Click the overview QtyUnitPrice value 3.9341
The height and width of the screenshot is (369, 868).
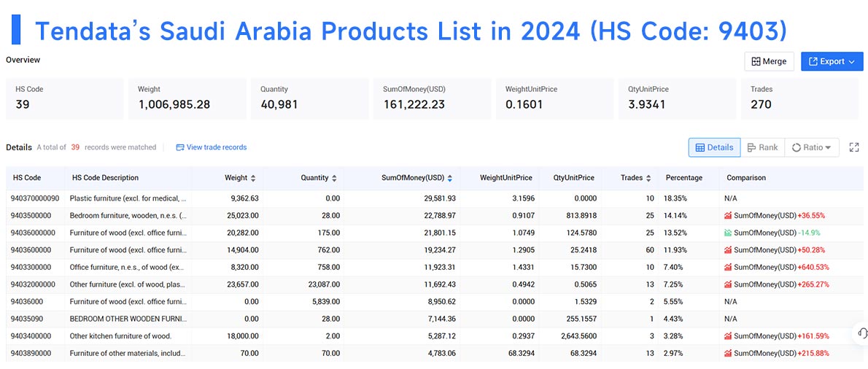pyautogui.click(x=646, y=104)
